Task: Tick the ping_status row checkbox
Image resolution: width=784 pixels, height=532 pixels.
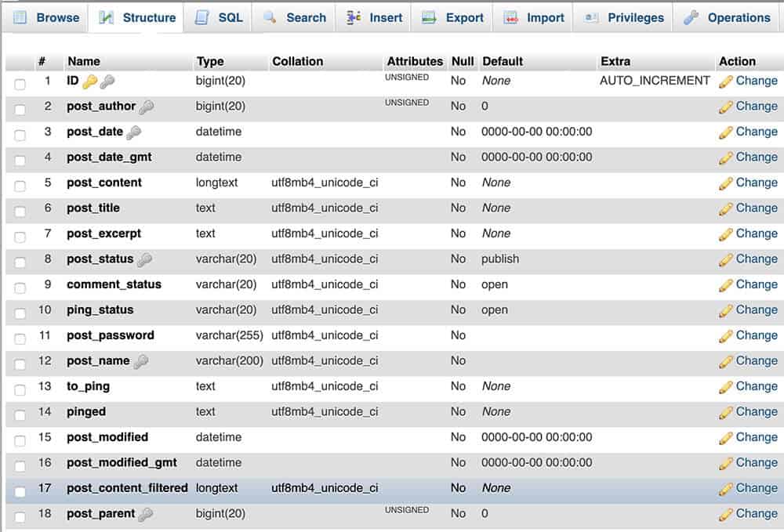Action: 20,313
